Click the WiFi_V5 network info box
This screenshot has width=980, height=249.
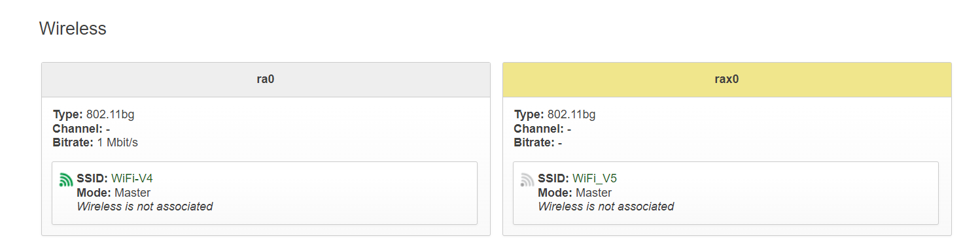(726, 193)
